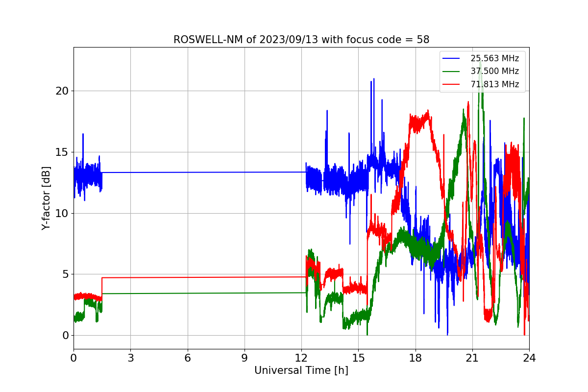Click y-axis tick label 10
This screenshot has width=588, height=392.
63,213
